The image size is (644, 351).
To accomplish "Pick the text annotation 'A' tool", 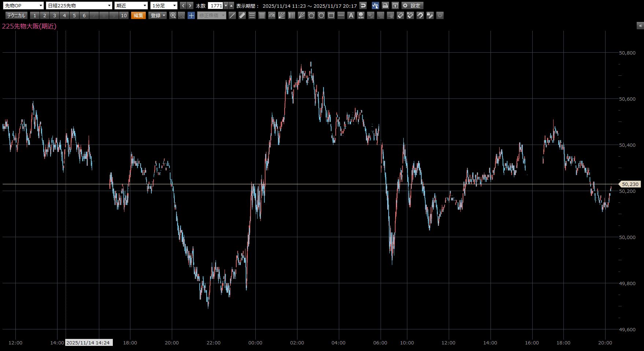I will click(x=351, y=15).
